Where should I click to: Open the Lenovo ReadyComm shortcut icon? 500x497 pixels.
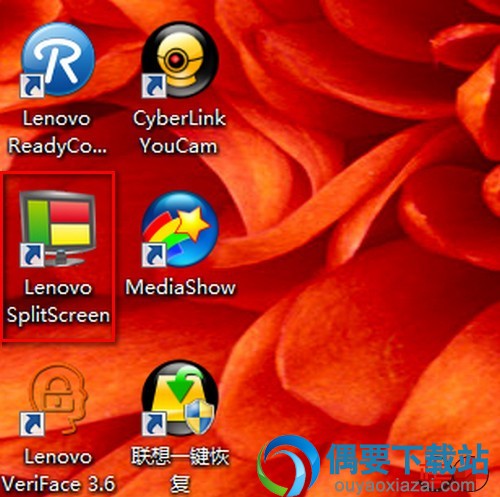click(57, 60)
